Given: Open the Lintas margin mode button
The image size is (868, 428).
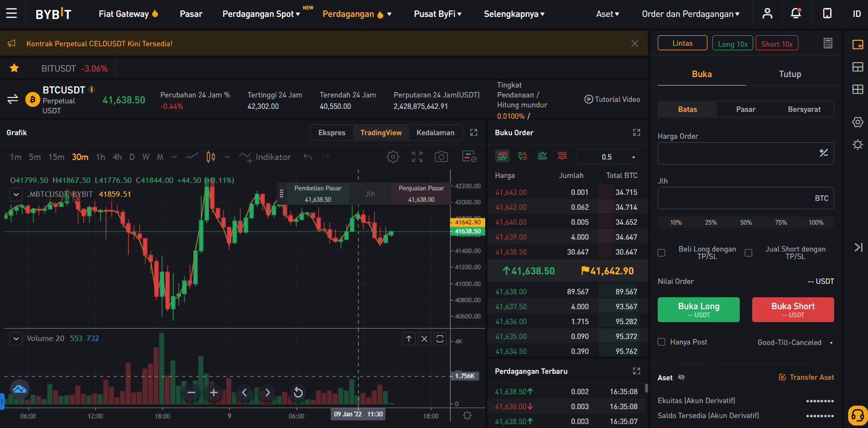Looking at the screenshot, I should pos(682,43).
